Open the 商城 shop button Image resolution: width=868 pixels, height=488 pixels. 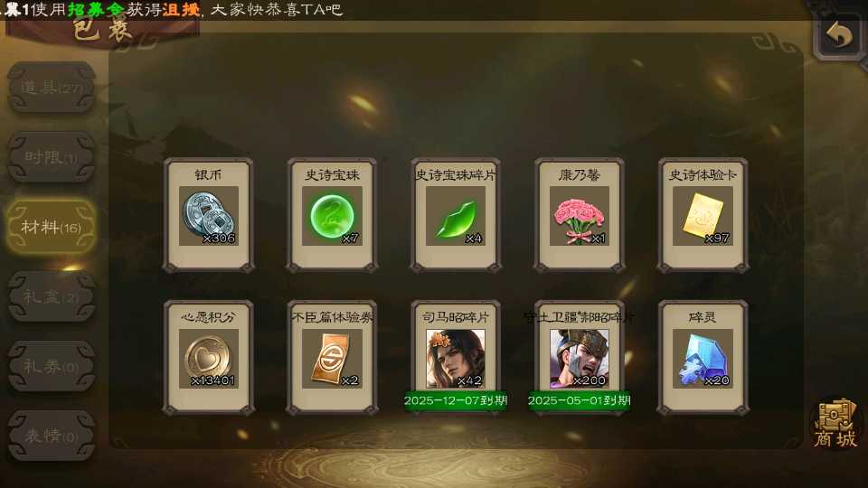[835, 425]
